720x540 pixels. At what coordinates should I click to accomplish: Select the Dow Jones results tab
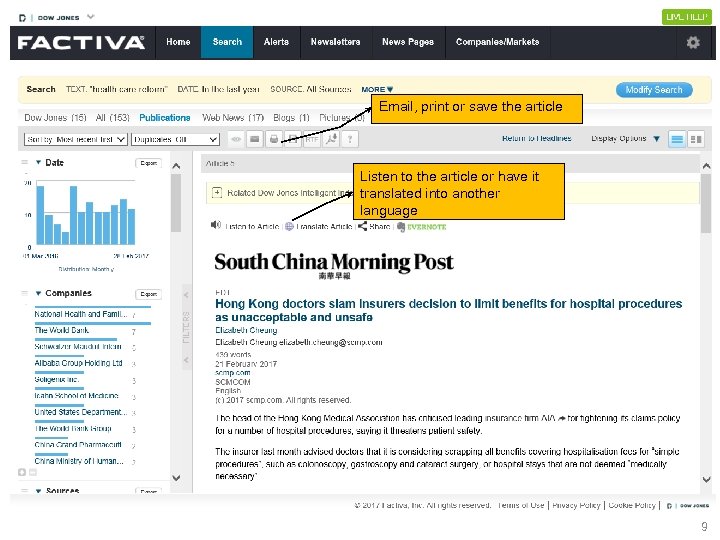tap(55, 118)
